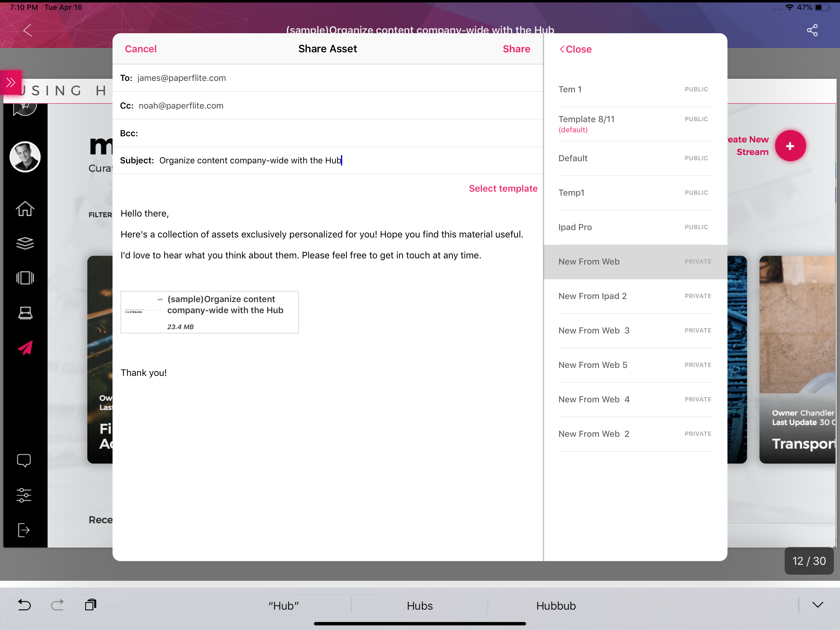Choose the New From Web 4 template

point(635,399)
